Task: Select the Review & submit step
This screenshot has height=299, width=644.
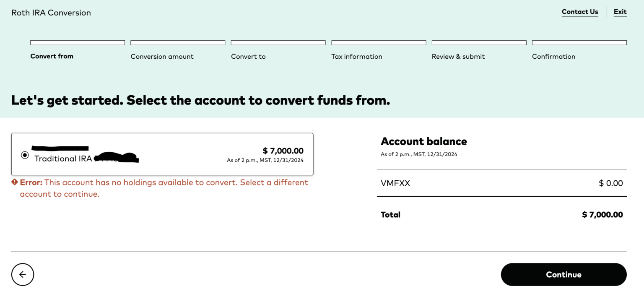Action: click(458, 56)
